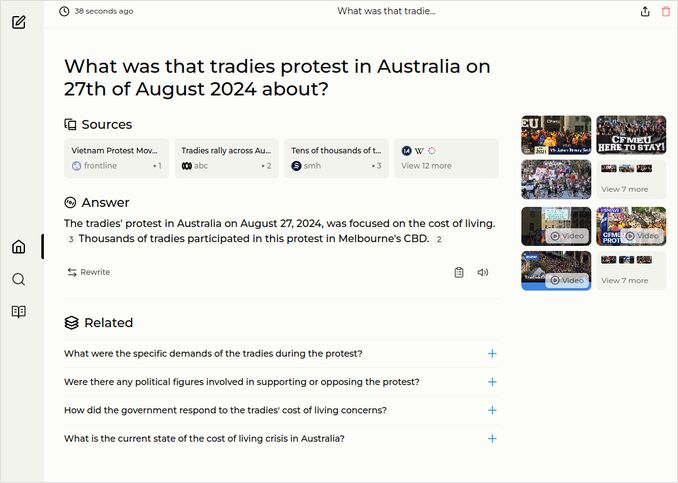Play the first video thumbnail
Image resolution: width=678 pixels, height=483 pixels.
click(x=556, y=226)
